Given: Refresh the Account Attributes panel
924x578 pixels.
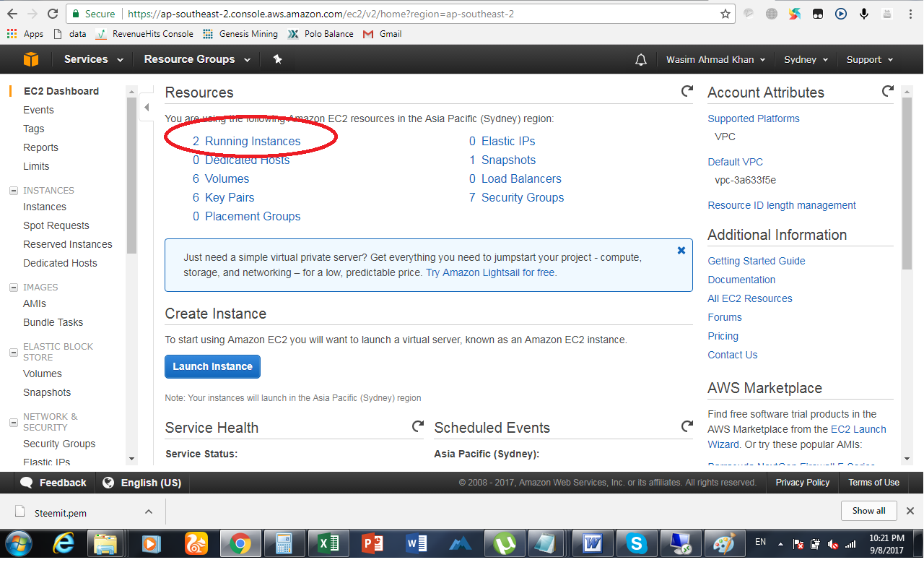Looking at the screenshot, I should coord(888,91).
